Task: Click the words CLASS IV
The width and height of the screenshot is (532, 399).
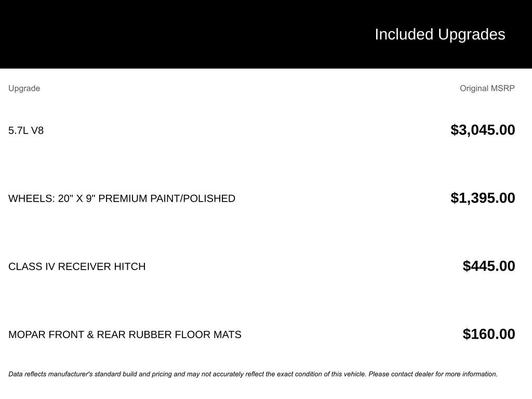Action: [x=32, y=267]
